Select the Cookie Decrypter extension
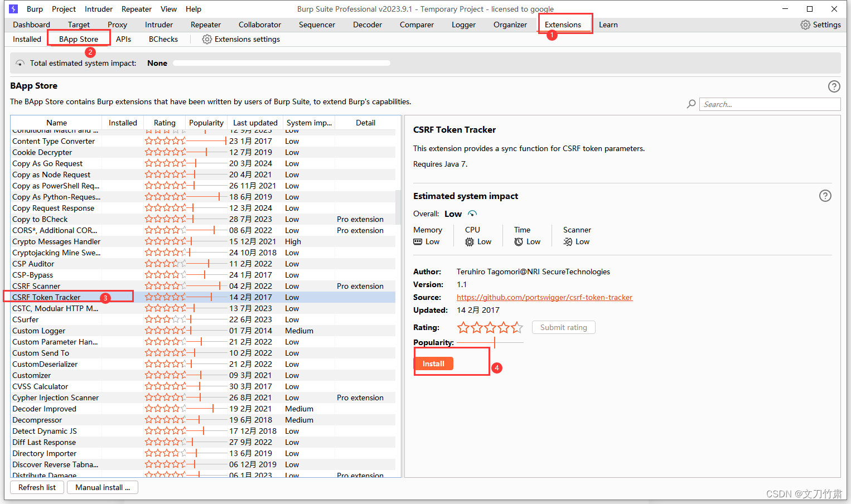The width and height of the screenshot is (851, 504). (x=203, y=152)
